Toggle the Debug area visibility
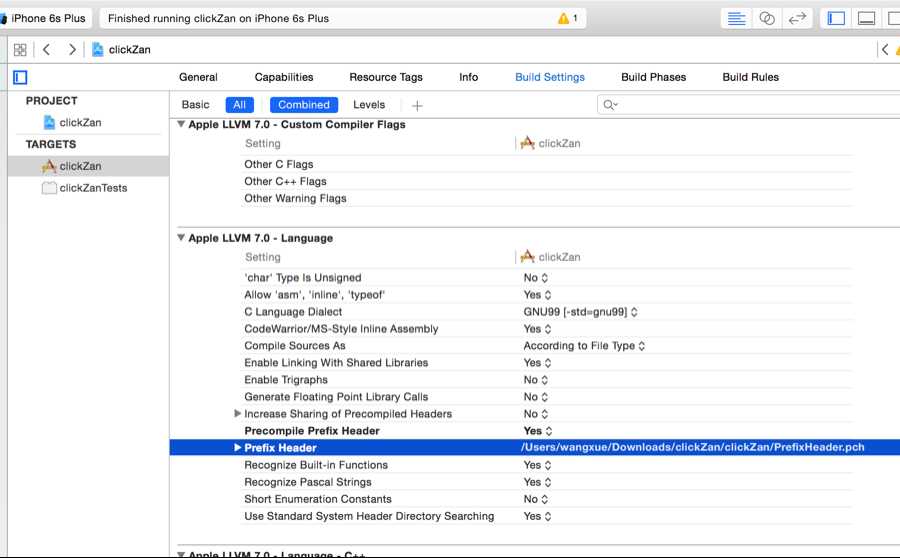Viewport: 900px width, 558px height. pos(866,18)
